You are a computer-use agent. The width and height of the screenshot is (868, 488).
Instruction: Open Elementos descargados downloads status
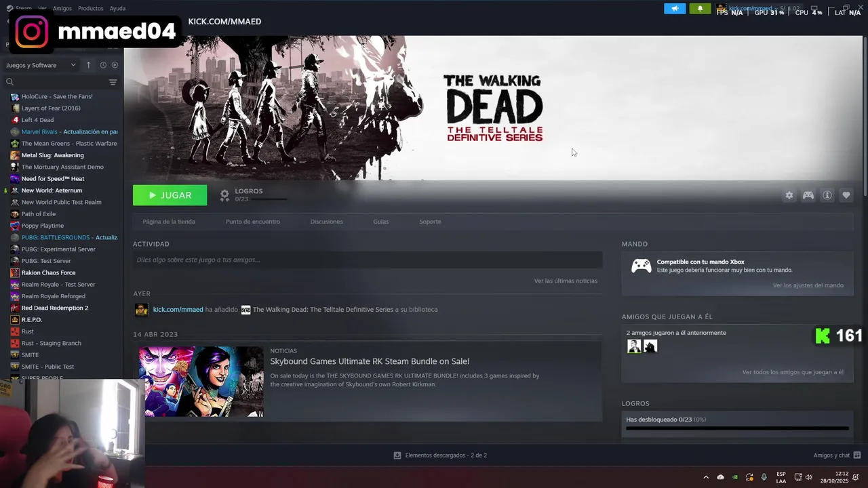click(x=440, y=455)
